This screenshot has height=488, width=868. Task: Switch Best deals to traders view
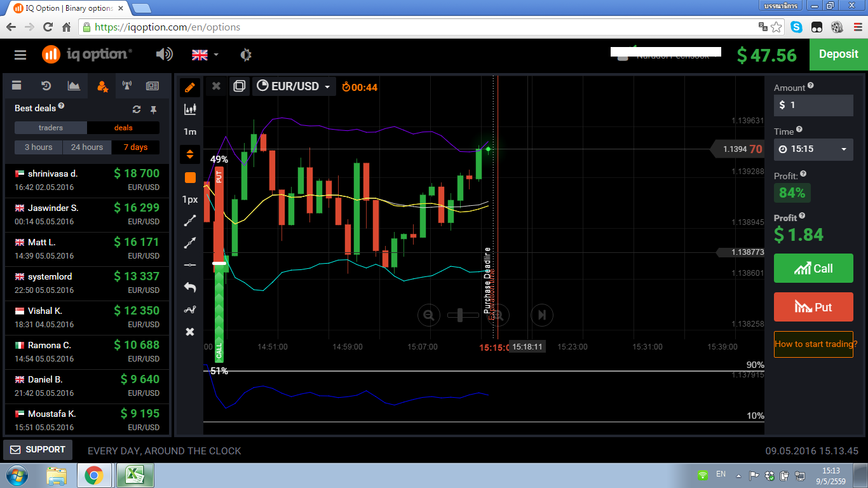(x=51, y=128)
